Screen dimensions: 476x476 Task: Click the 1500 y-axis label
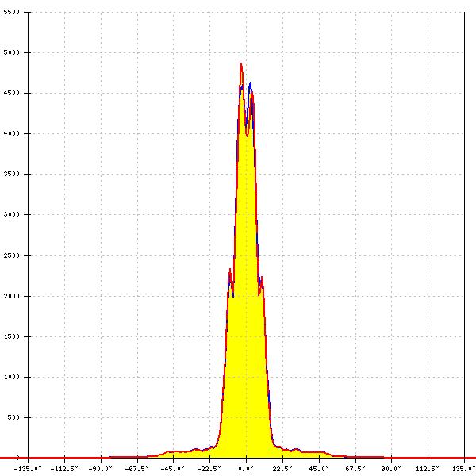(12, 336)
